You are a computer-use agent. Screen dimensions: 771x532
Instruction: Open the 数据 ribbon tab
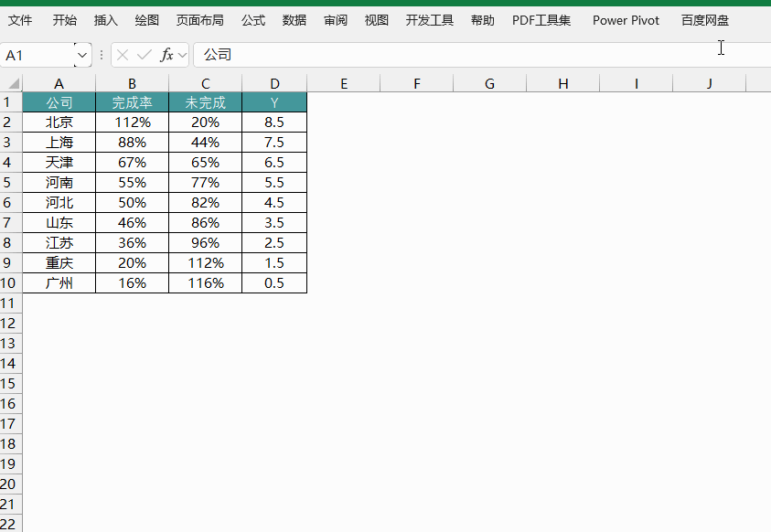point(294,20)
